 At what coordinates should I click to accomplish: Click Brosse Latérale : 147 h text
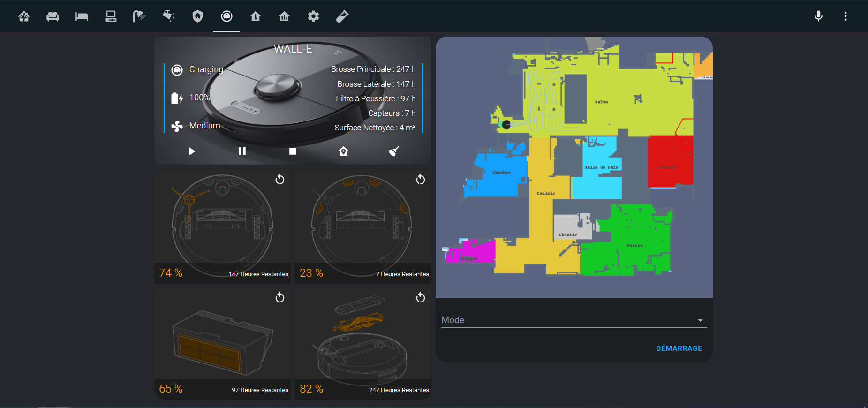(376, 84)
